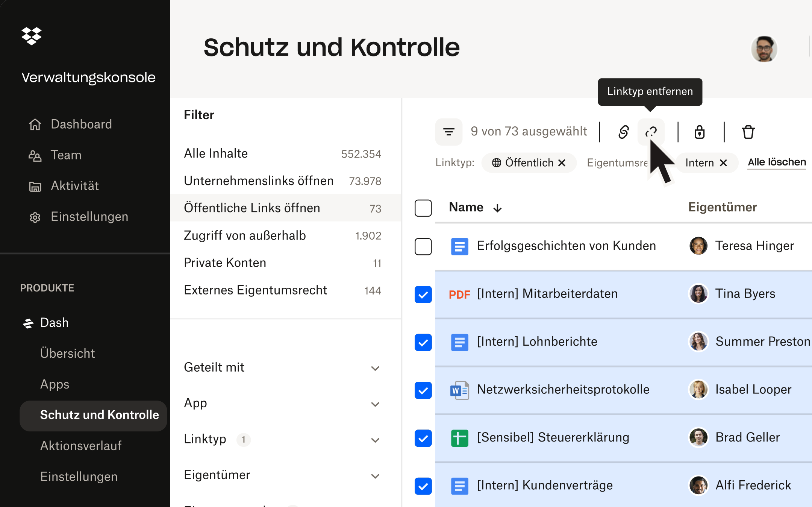Uncheck [Intern] Mitarbeiterdaten checkbox

(x=423, y=294)
